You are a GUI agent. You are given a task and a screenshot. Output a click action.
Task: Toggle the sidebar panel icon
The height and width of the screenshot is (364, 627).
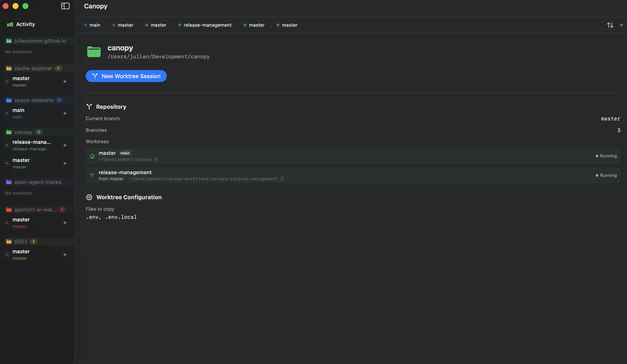click(x=65, y=6)
